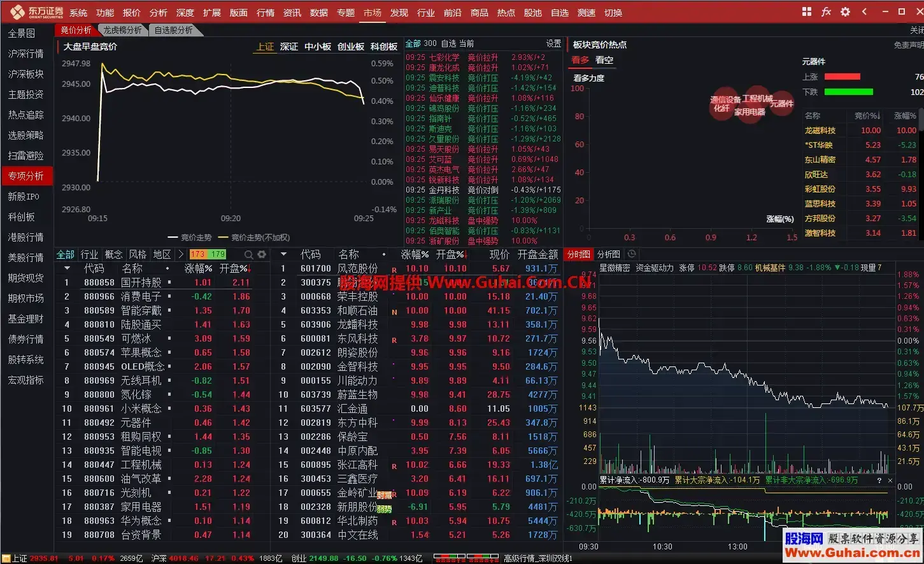Open 设置 in the auction list header
Image resolution: width=924 pixels, height=564 pixels.
point(554,43)
